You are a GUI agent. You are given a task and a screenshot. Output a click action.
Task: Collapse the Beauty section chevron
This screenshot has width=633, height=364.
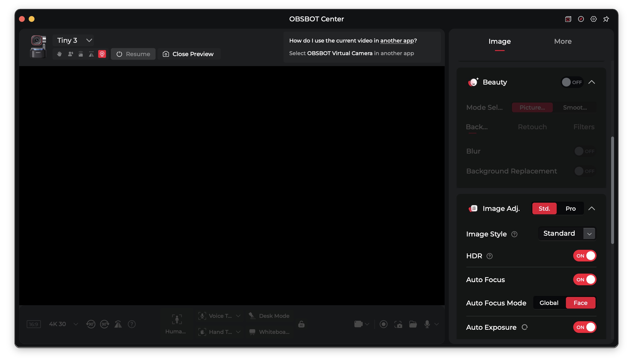pyautogui.click(x=591, y=82)
